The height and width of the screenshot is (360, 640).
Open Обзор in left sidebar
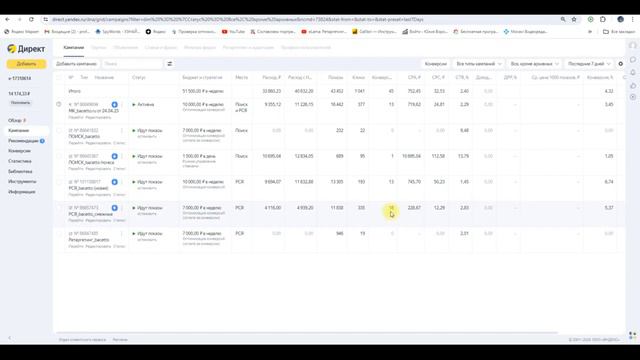15,120
